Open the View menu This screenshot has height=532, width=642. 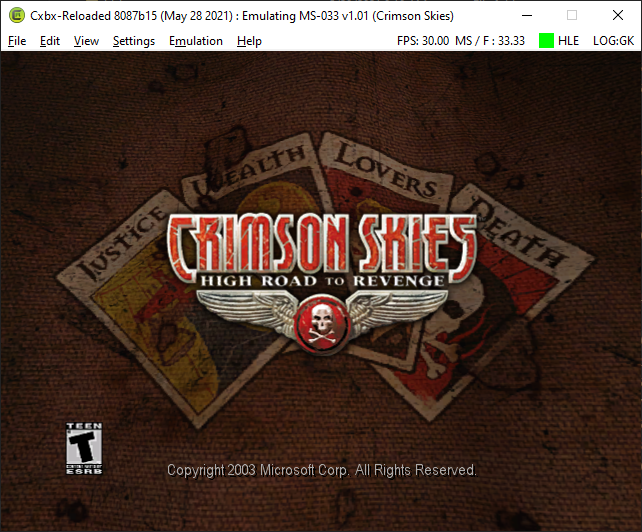click(86, 41)
